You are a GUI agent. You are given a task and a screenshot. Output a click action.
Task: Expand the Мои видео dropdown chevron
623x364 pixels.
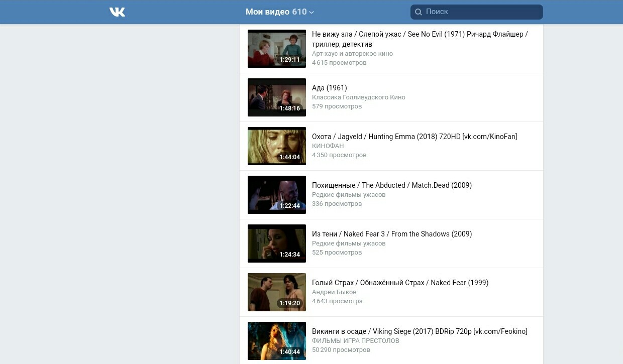pos(311,13)
